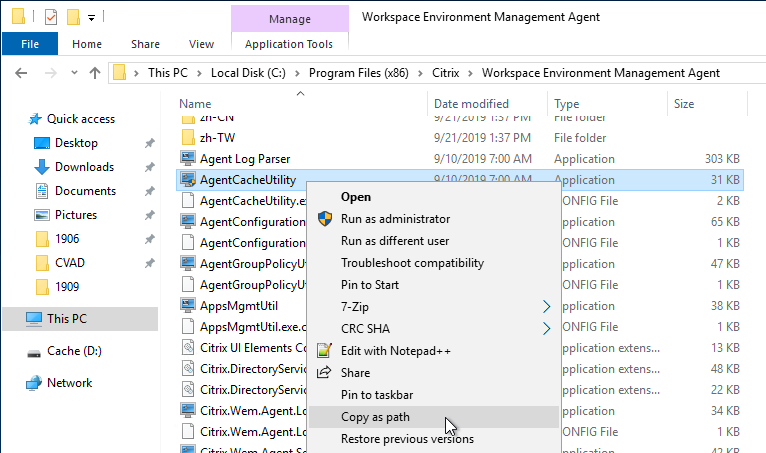The width and height of the screenshot is (766, 453).
Task: Select This PC in navigation pane
Action: click(x=80, y=319)
